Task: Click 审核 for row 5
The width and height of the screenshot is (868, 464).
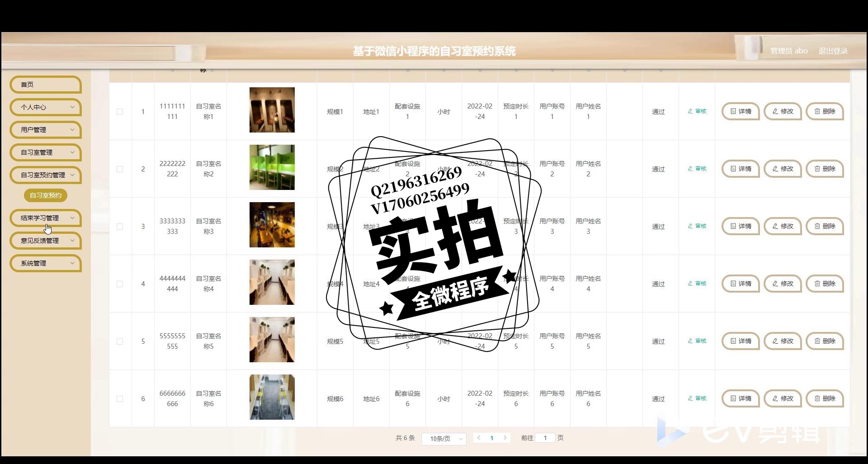Action: pyautogui.click(x=697, y=341)
